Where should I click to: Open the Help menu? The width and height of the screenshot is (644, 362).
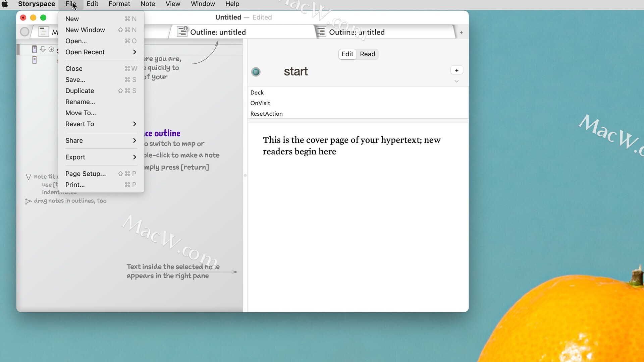coord(232,4)
